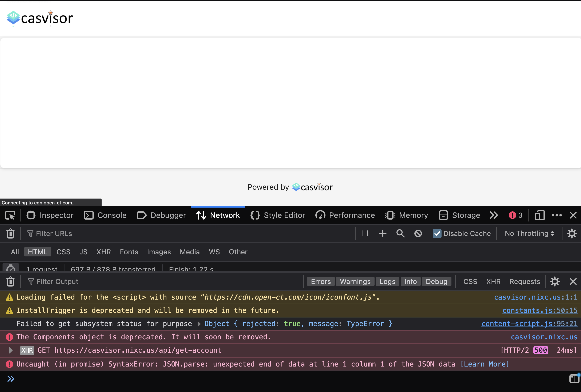This screenshot has width=581, height=392.
Task: Open the Style Editor tab
Action: point(277,215)
